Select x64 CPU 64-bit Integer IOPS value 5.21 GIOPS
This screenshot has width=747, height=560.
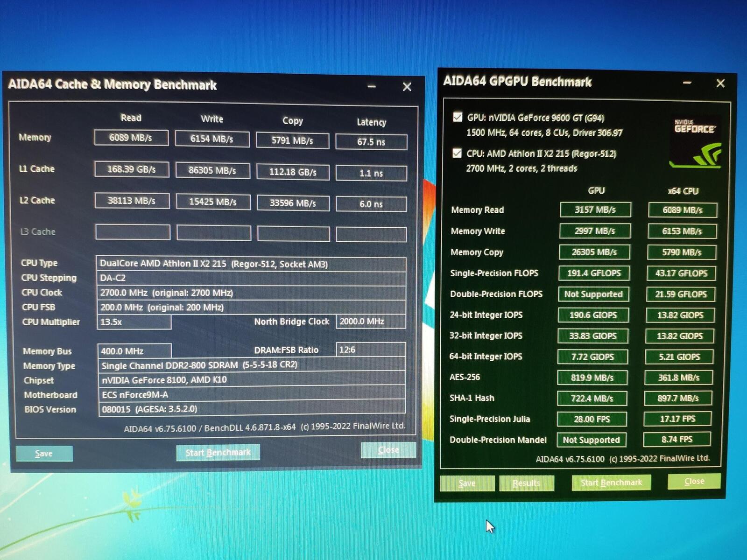click(679, 357)
